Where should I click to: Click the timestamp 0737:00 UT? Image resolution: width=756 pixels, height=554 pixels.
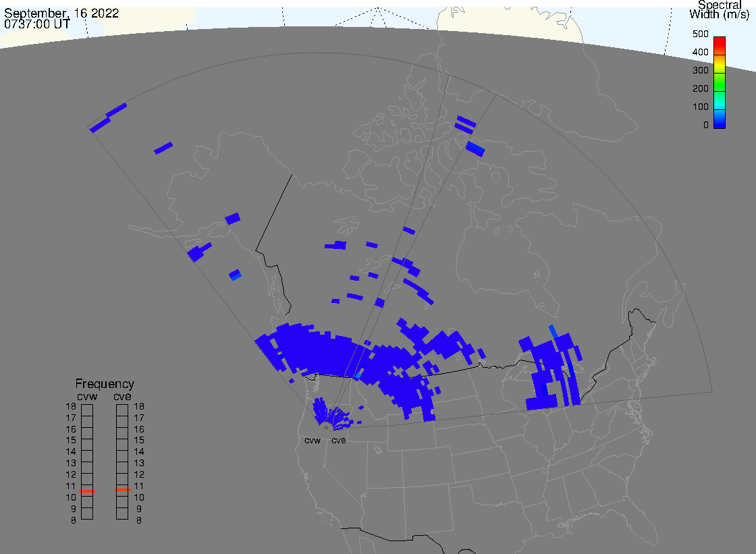[x=37, y=24]
